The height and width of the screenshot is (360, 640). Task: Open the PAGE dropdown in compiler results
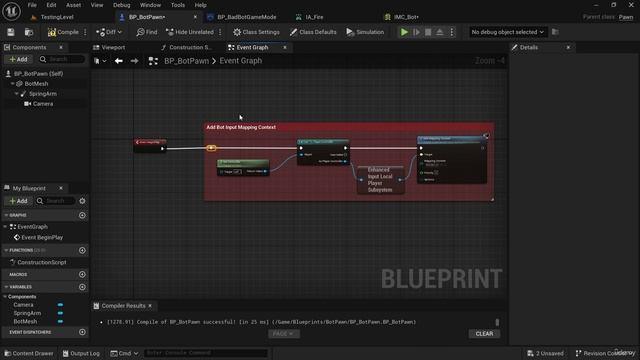(x=284, y=334)
